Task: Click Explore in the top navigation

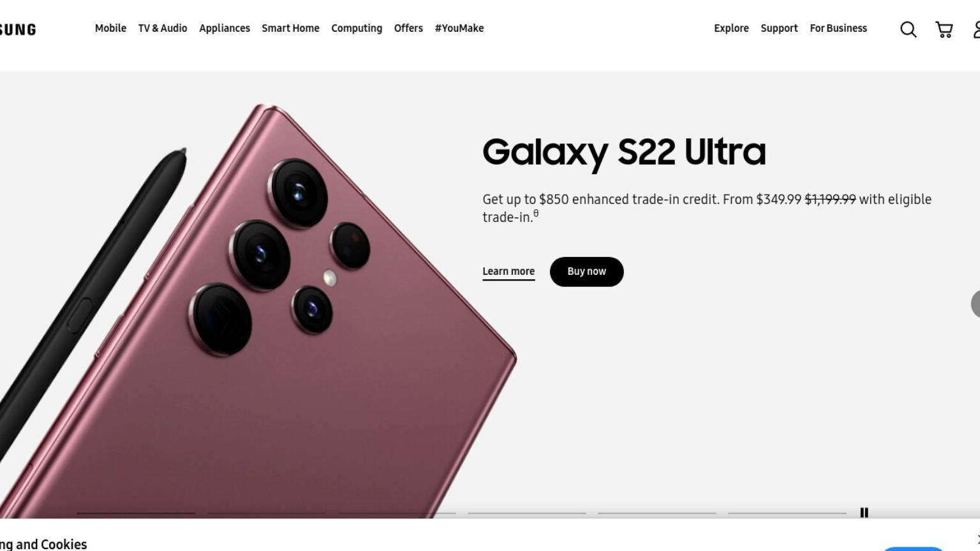Action: [731, 28]
